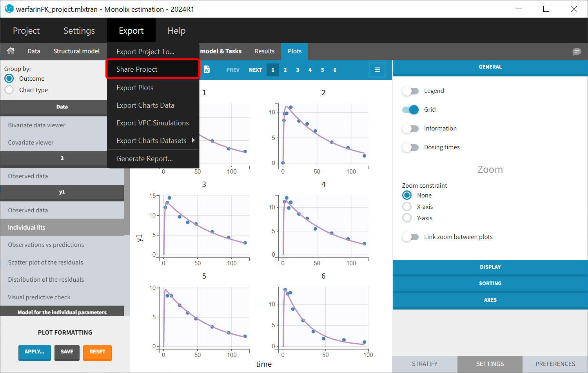Expand the SORTING settings section
This screenshot has height=373, width=588.
pyautogui.click(x=490, y=283)
